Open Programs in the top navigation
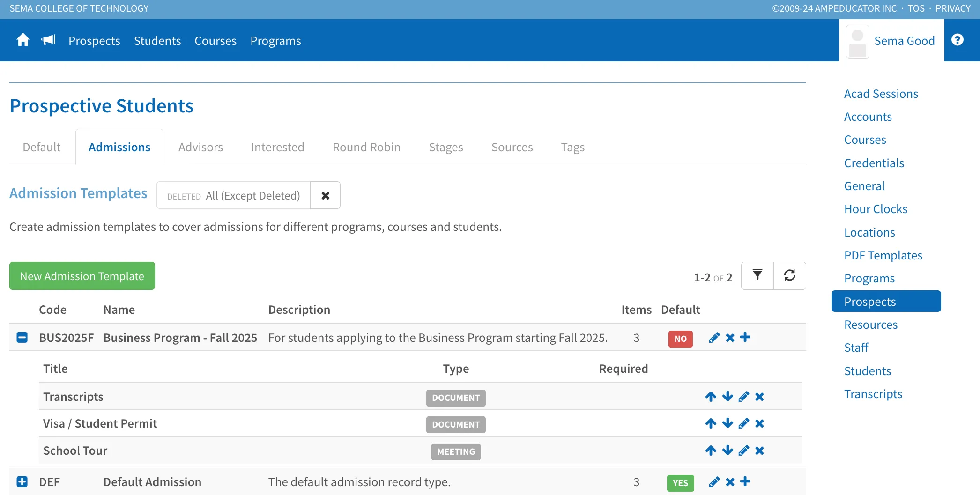The image size is (980, 503). (275, 41)
